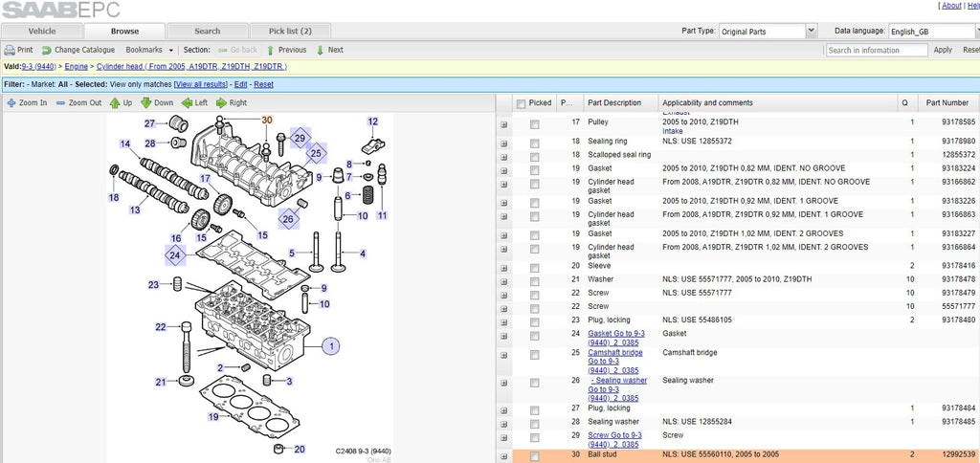Click the 9-3 (9440) breadcrumb link
980x463 pixels.
[x=38, y=66]
